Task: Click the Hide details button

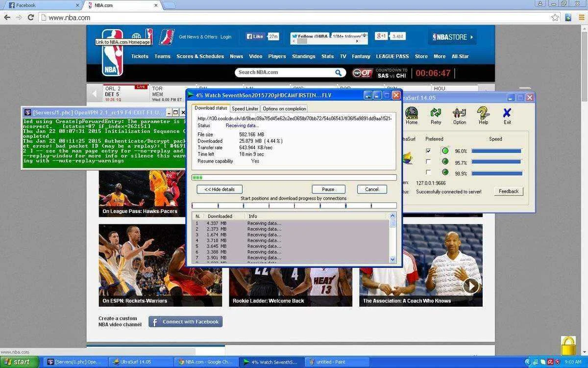Action: point(220,189)
